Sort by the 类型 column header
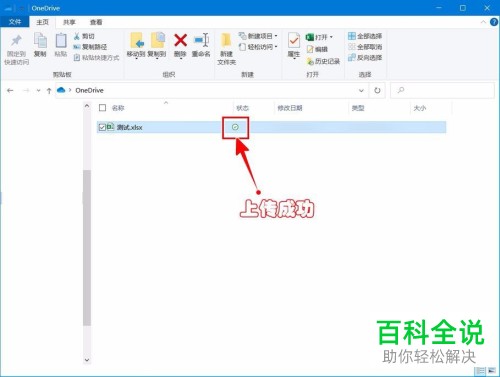The width and height of the screenshot is (500, 377). pos(358,108)
